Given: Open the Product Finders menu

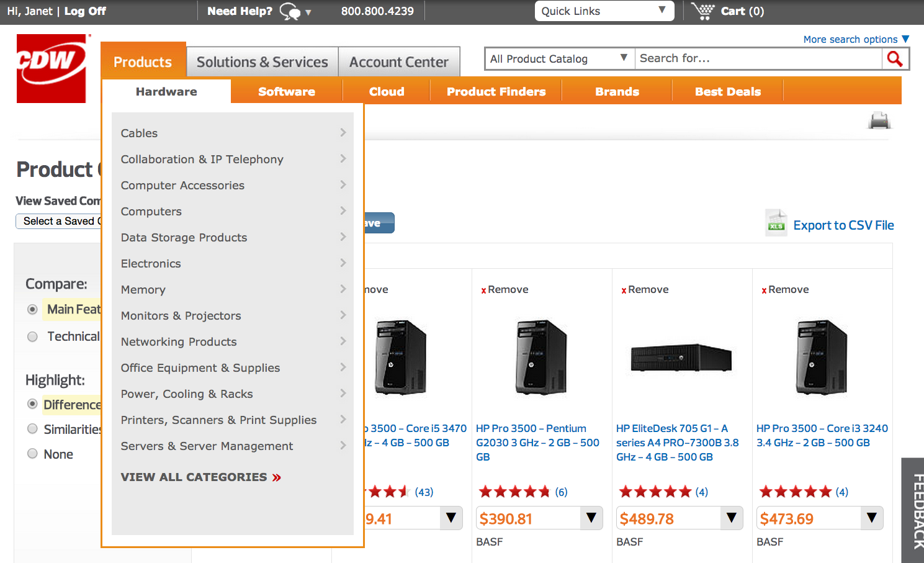Looking at the screenshot, I should click(x=496, y=91).
